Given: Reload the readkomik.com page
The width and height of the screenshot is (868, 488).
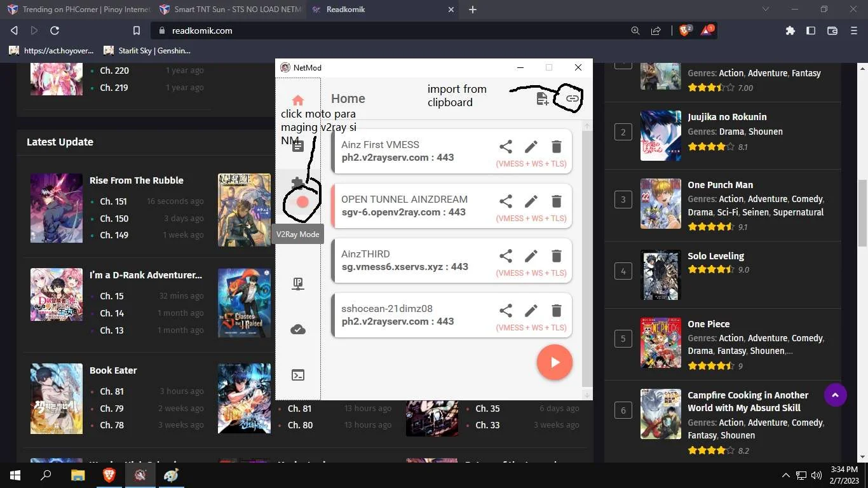Looking at the screenshot, I should click(55, 30).
